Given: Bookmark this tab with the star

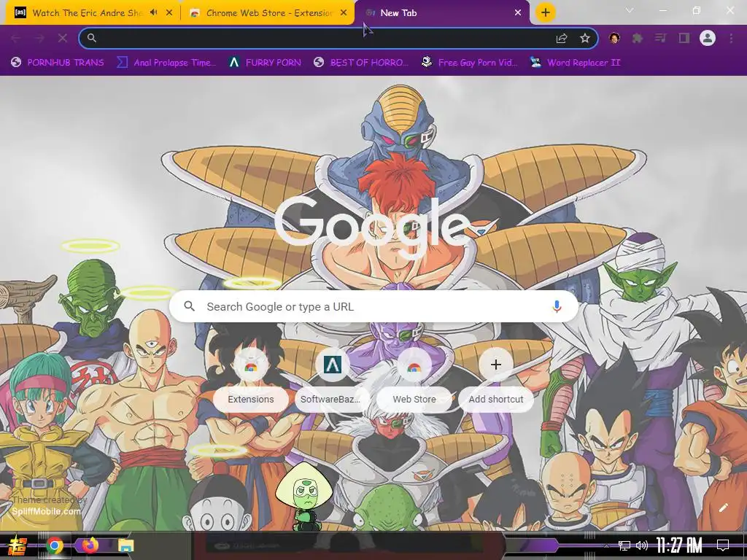Looking at the screenshot, I should 585,38.
